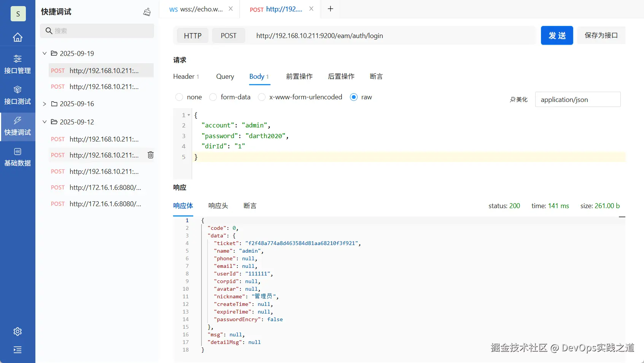
Task: Open 基础数据 from the sidebar
Action: pyautogui.click(x=17, y=157)
